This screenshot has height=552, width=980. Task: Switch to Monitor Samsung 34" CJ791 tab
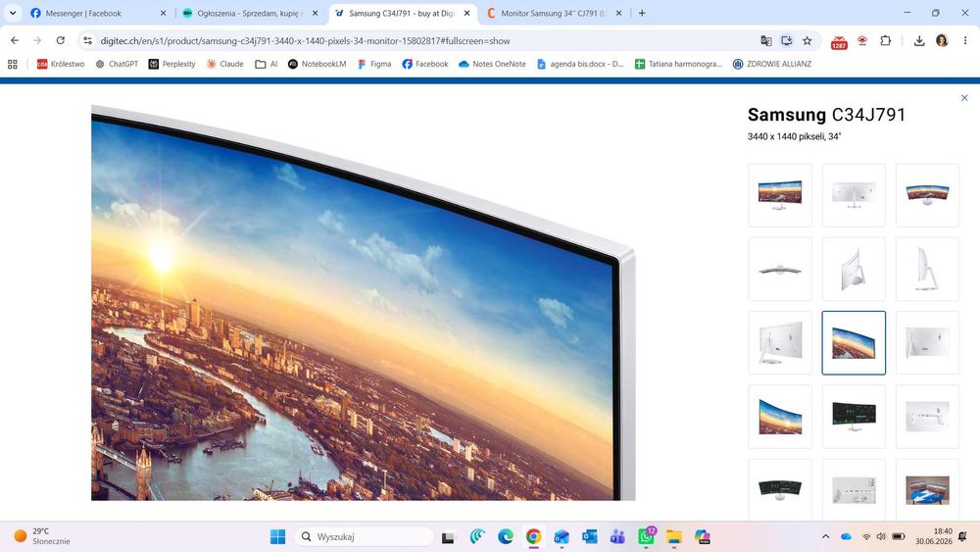point(554,13)
